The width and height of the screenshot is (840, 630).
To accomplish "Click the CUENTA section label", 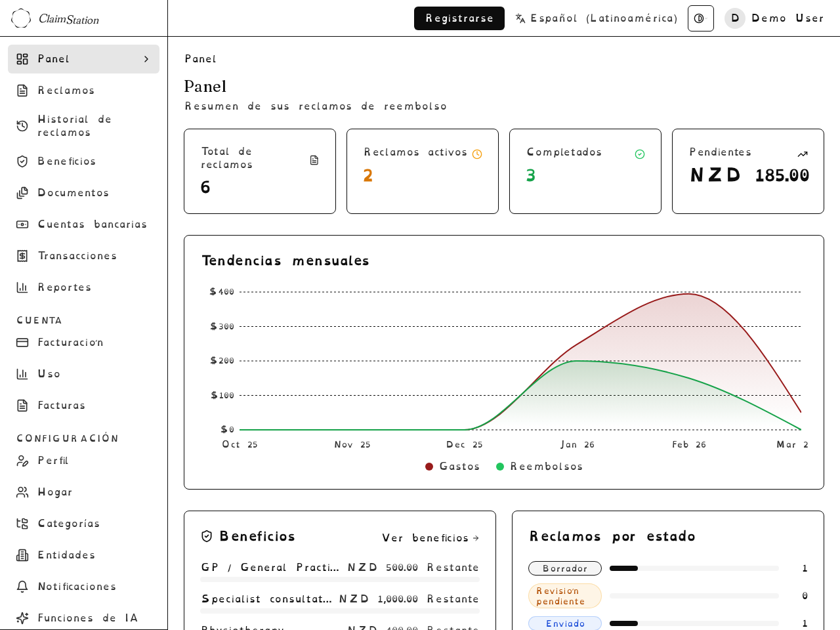I will pyautogui.click(x=39, y=320).
